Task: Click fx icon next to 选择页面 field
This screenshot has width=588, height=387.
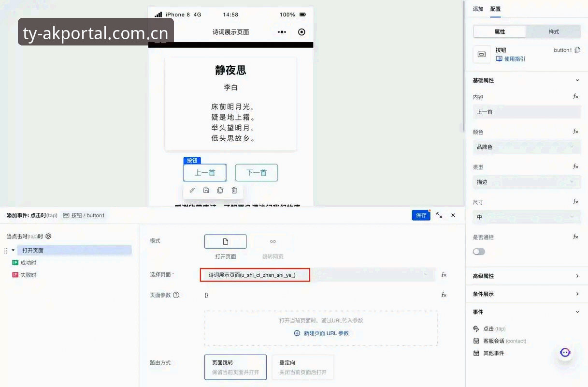Action: click(x=444, y=275)
